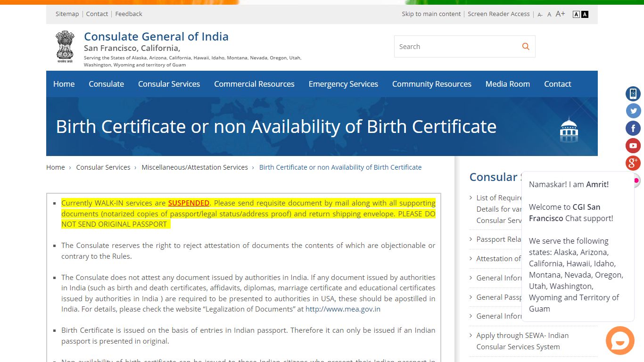Click the Home breadcrumb link
The width and height of the screenshot is (644, 362).
[56, 167]
